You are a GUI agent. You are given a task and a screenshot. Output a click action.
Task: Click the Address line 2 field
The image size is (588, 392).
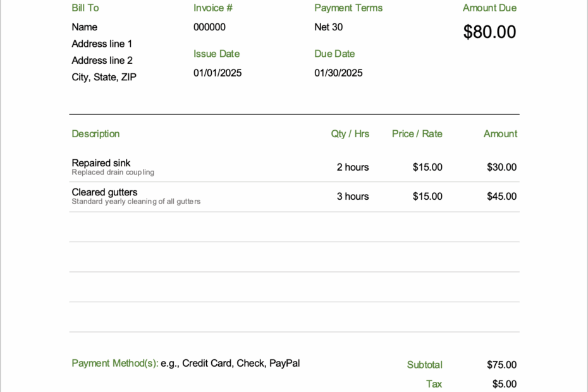102,60
